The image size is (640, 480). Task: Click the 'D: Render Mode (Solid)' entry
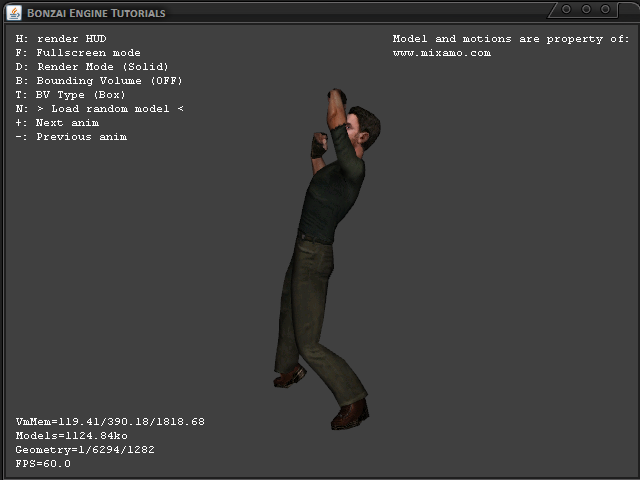tap(92, 67)
